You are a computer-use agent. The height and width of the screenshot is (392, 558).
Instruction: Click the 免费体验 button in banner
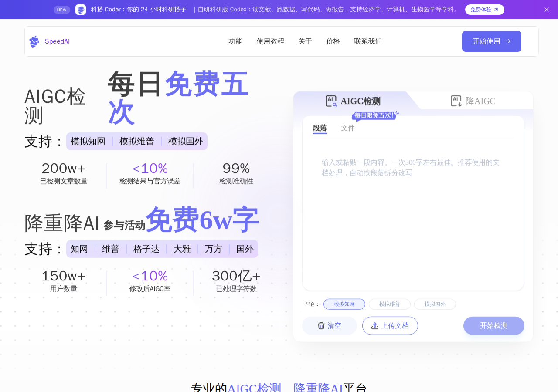485,10
